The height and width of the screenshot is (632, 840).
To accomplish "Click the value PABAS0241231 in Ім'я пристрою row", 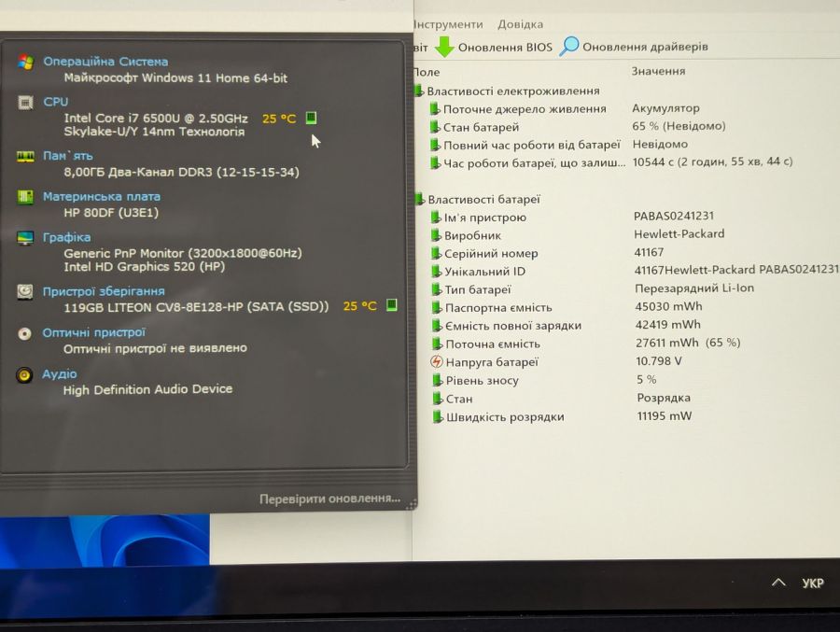I will coord(673,216).
